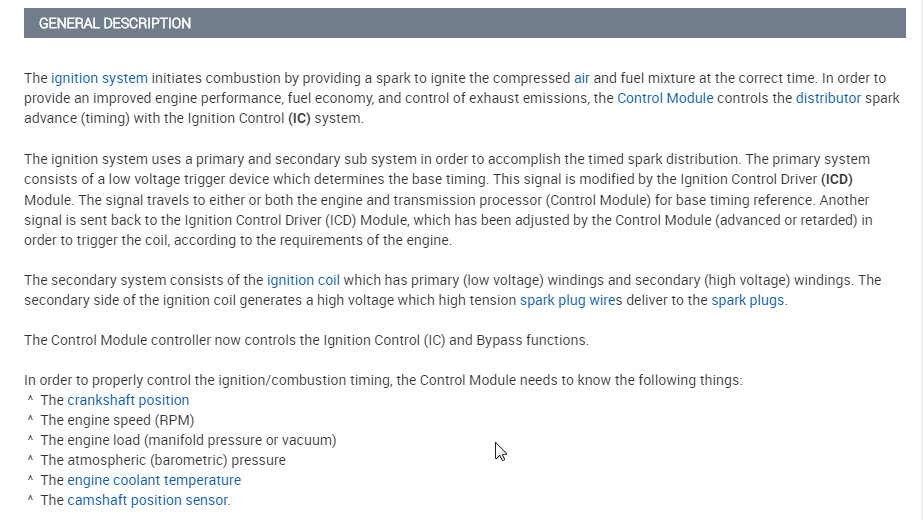The image size is (923, 520).
Task: Click the "engine coolant temperature" link
Action: click(154, 480)
